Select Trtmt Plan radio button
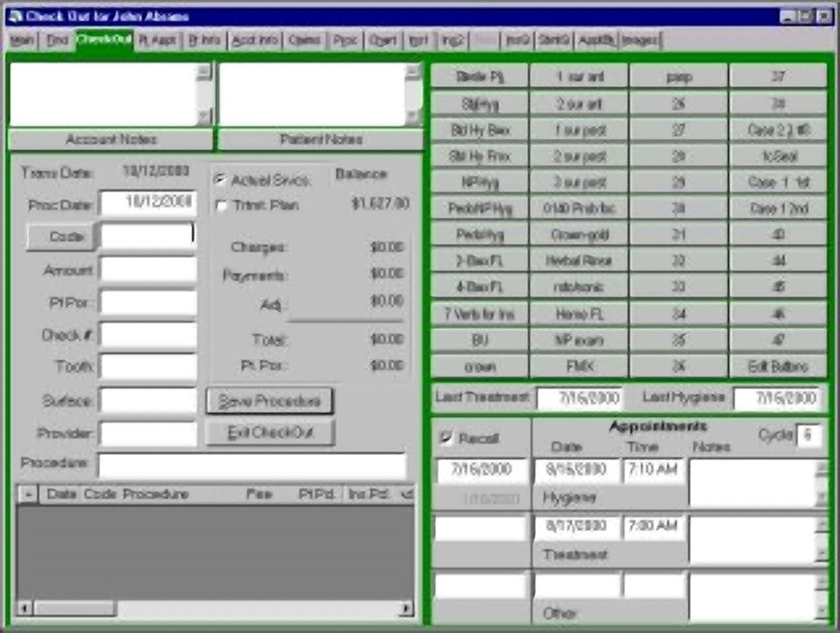 click(220, 205)
